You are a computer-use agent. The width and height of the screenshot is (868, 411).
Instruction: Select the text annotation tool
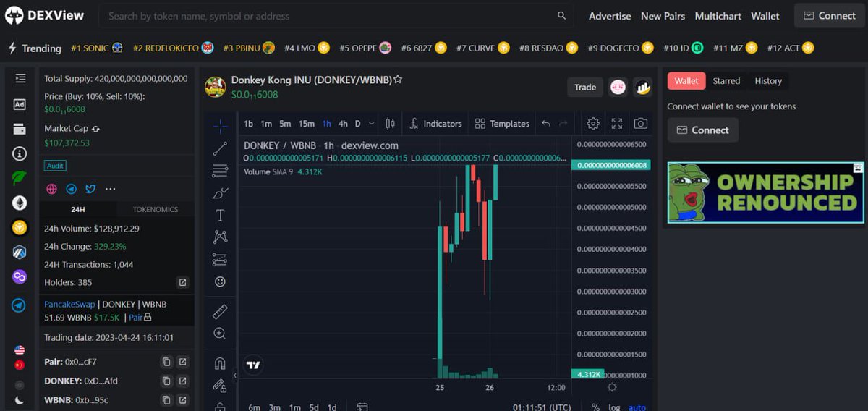tap(220, 215)
